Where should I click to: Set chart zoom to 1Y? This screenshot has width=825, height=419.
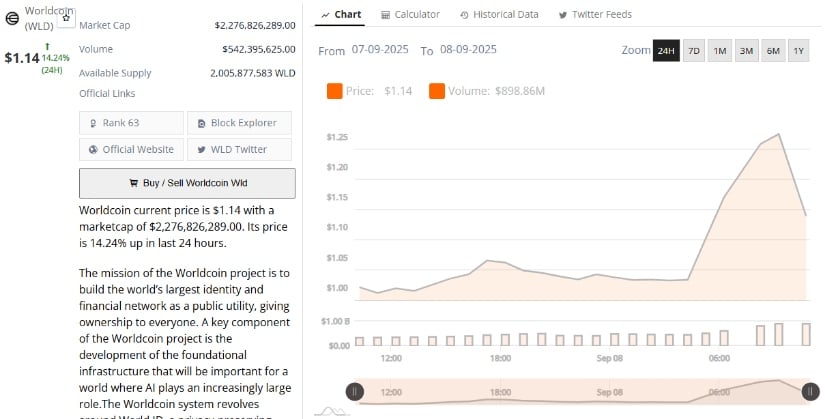(x=799, y=51)
